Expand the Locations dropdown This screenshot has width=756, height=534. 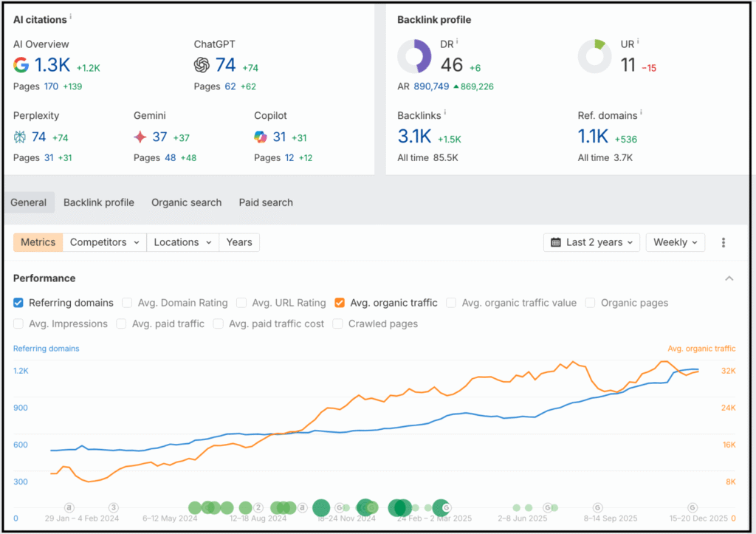click(182, 242)
